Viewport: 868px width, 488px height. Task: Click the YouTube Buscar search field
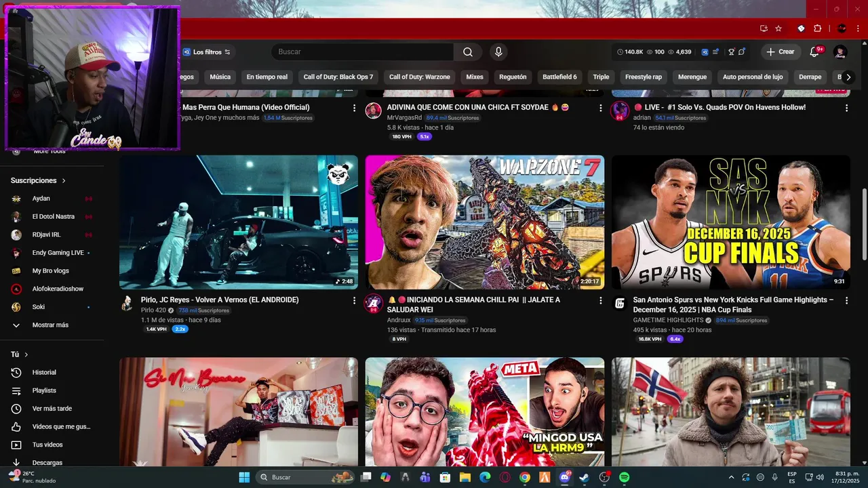[363, 52]
